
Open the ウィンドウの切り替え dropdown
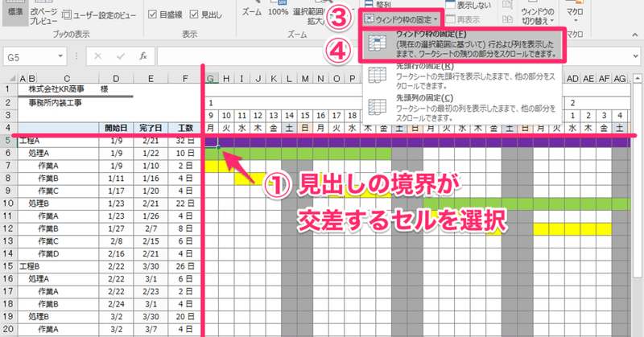pyautogui.click(x=537, y=14)
